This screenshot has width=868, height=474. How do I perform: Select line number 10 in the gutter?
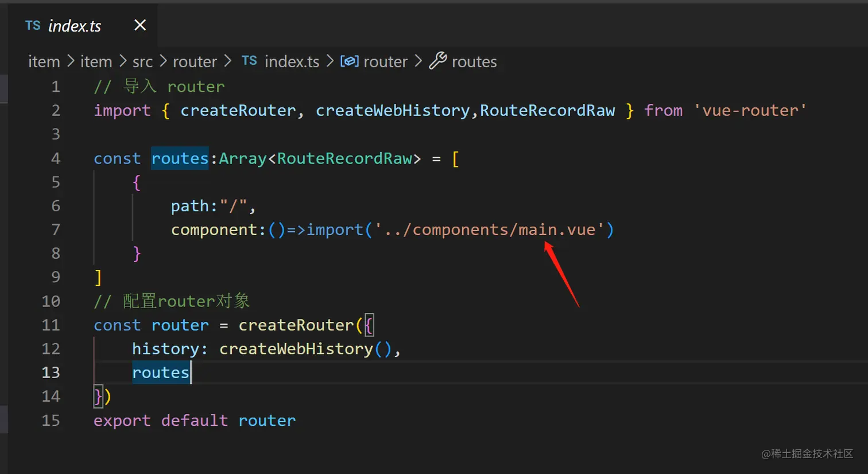(x=51, y=301)
